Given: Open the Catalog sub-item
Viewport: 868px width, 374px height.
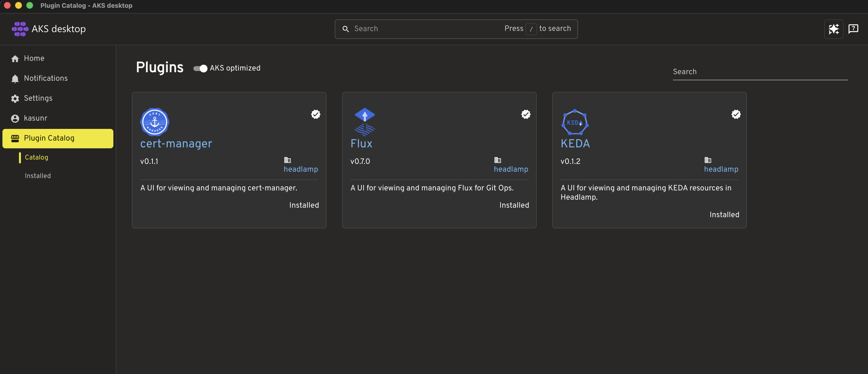Looking at the screenshot, I should pos(36,157).
